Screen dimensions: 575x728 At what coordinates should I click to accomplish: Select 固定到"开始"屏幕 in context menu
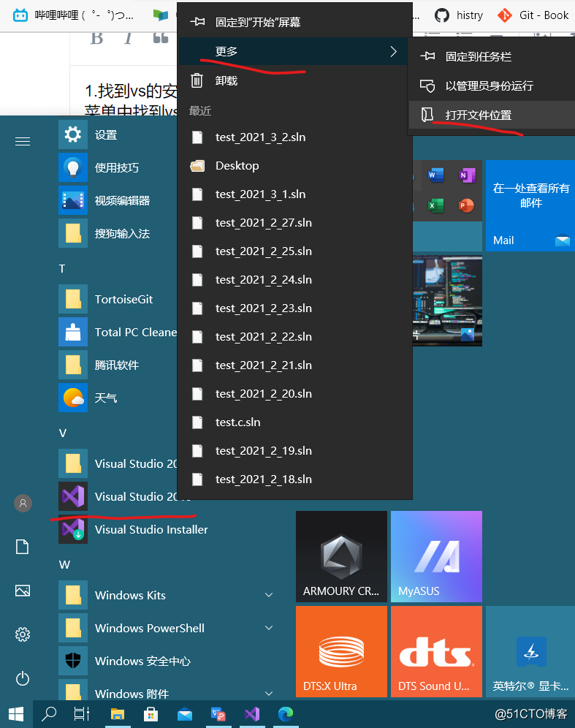(x=294, y=22)
